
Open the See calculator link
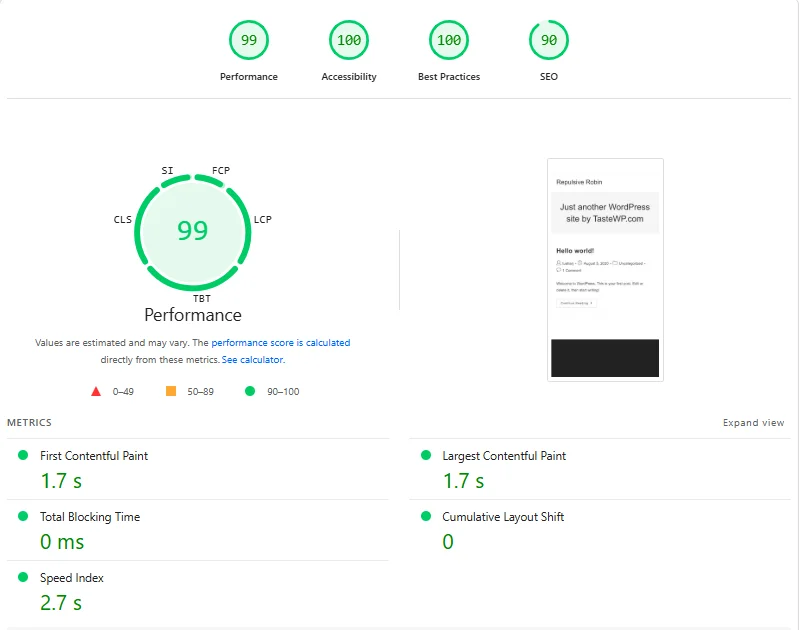[253, 360]
